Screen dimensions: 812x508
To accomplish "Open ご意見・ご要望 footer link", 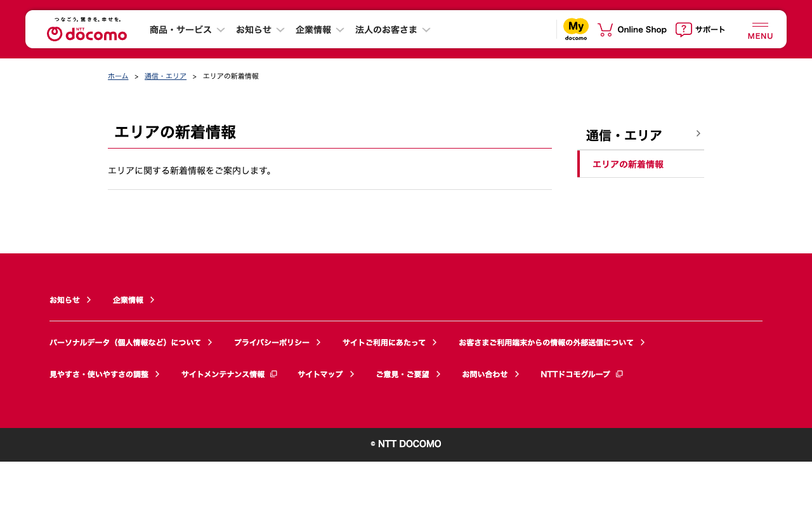I will pos(409,374).
